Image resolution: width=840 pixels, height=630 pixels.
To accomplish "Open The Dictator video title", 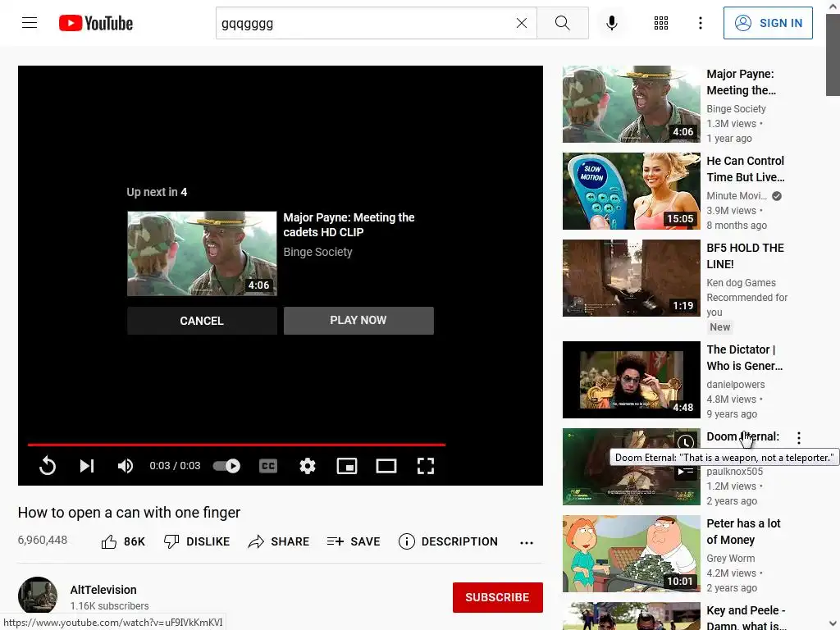I will (x=744, y=358).
